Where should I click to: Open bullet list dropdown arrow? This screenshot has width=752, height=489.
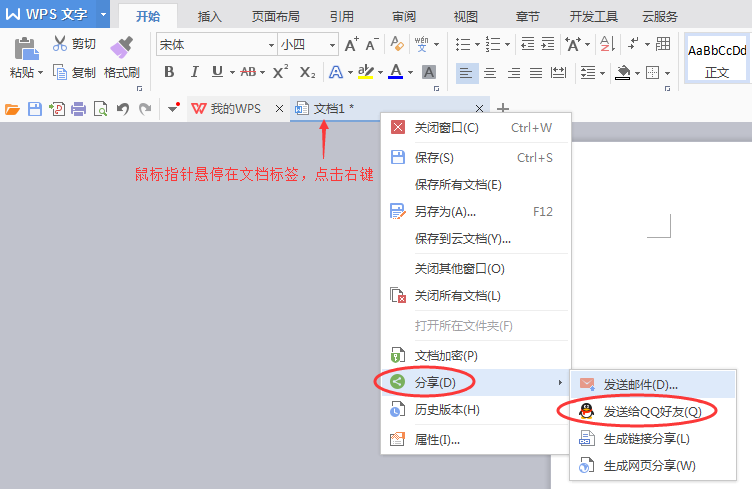click(477, 45)
